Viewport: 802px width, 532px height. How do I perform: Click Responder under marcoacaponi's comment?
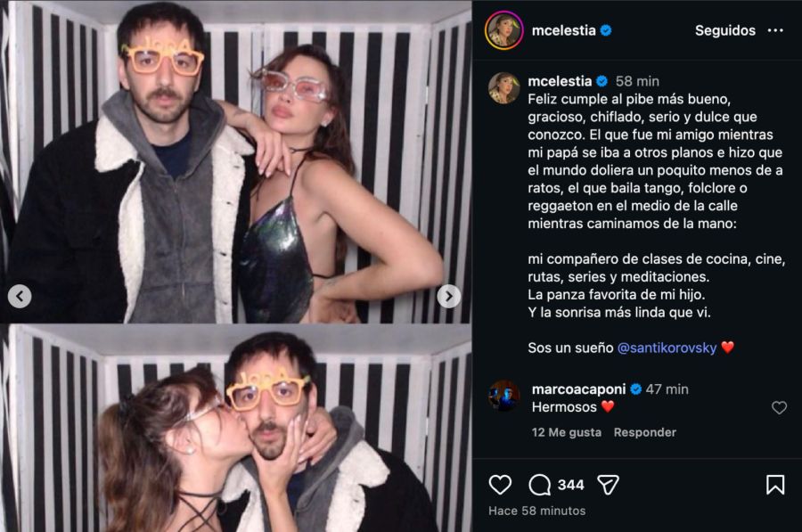[x=644, y=432]
